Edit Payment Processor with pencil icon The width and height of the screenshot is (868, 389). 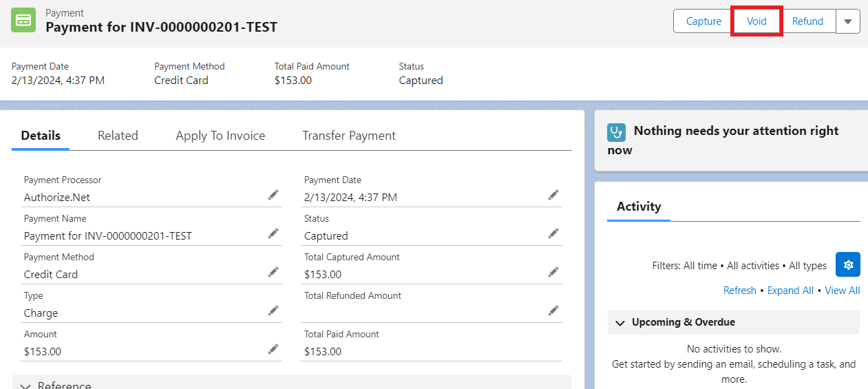click(x=273, y=195)
